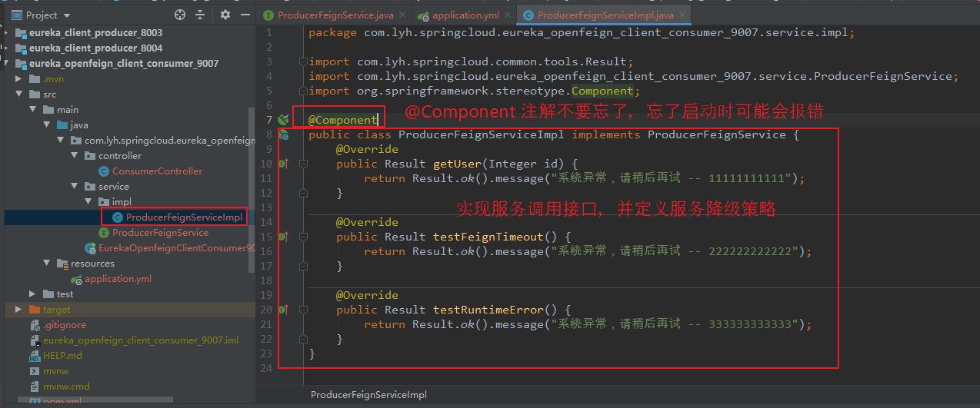This screenshot has height=408, width=980.
Task: Hide the Project tool window with minus icon
Action: point(244,15)
